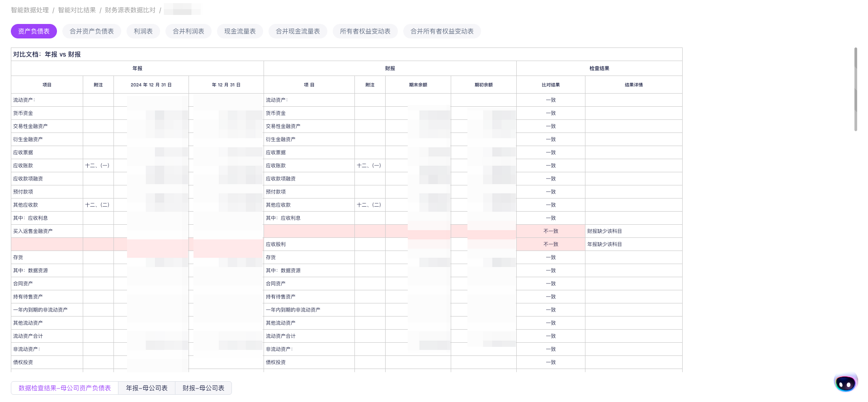Switch to 合并所有者权益变动表 tab
This screenshot has width=868, height=402.
click(x=442, y=31)
